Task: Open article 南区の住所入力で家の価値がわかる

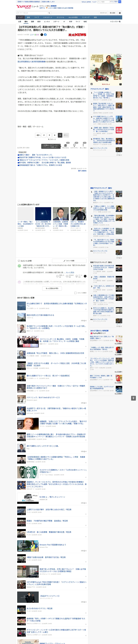Action: point(40,315)
